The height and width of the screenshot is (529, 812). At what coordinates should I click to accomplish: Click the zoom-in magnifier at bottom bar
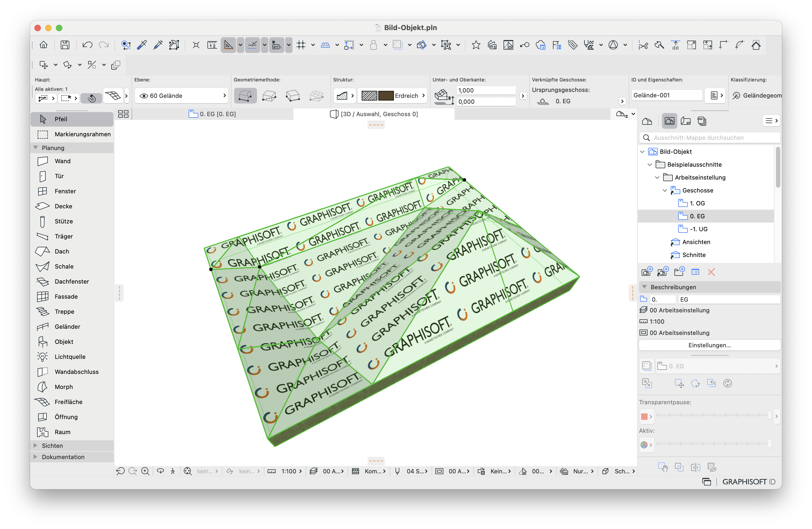145,471
